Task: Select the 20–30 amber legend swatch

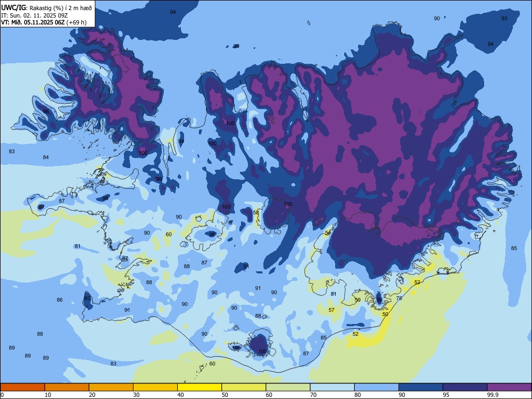Action: click(x=111, y=387)
